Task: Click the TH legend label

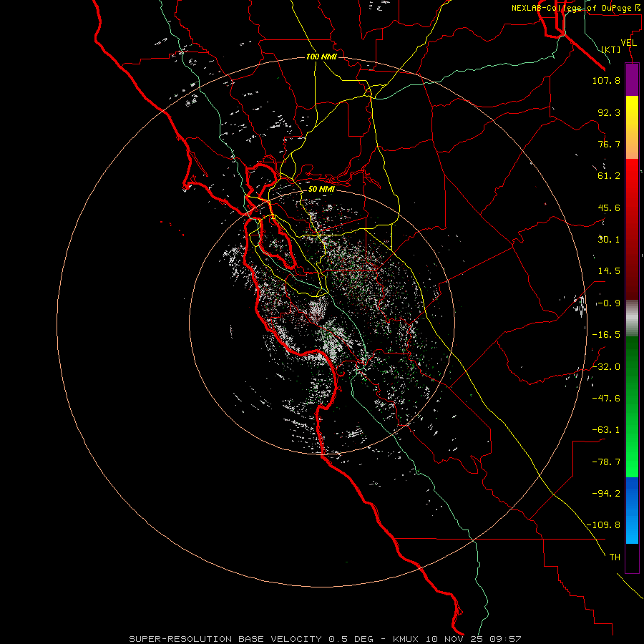Action: (615, 557)
